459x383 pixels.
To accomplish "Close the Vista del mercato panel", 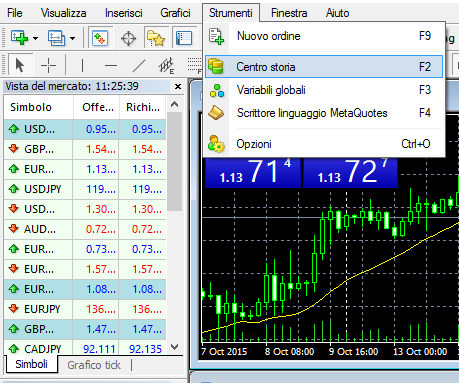I will tap(178, 87).
